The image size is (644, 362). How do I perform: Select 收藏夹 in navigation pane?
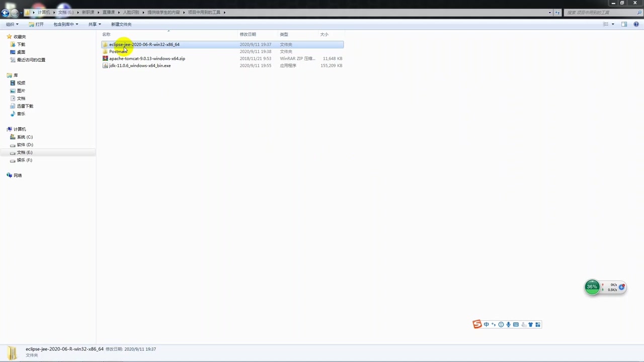tap(20, 37)
